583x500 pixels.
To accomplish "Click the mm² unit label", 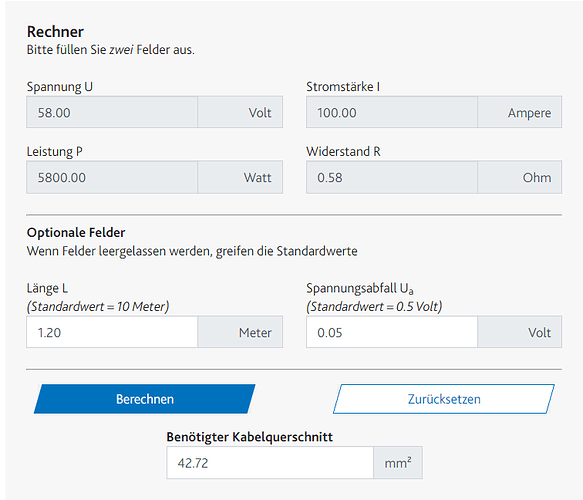I will [x=398, y=463].
